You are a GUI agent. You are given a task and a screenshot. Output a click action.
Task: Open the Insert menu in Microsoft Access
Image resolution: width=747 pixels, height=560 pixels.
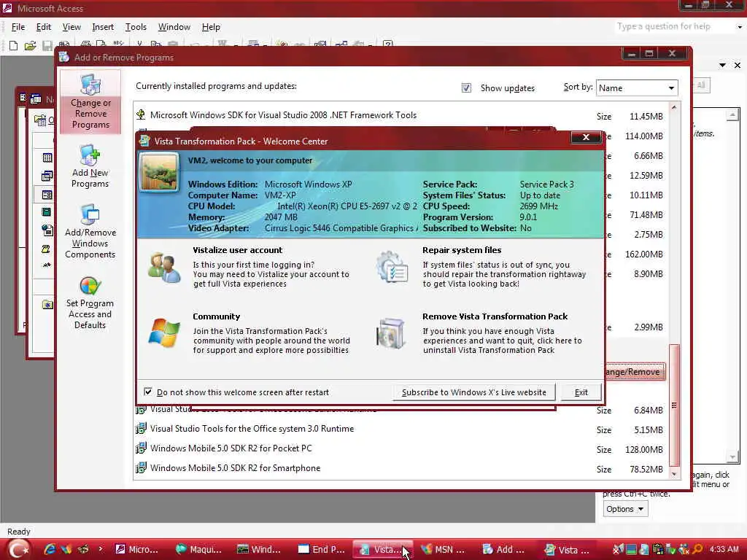click(x=103, y=27)
